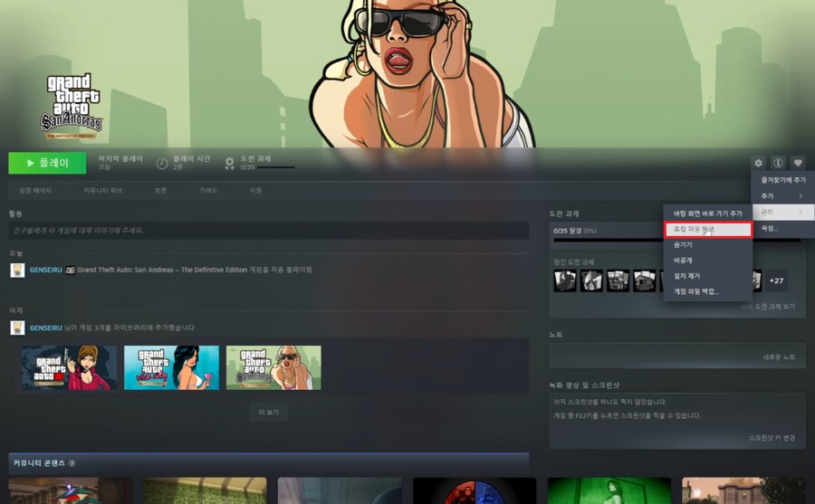Click the game info (i) icon
Screen dimensions: 815x504
778,163
